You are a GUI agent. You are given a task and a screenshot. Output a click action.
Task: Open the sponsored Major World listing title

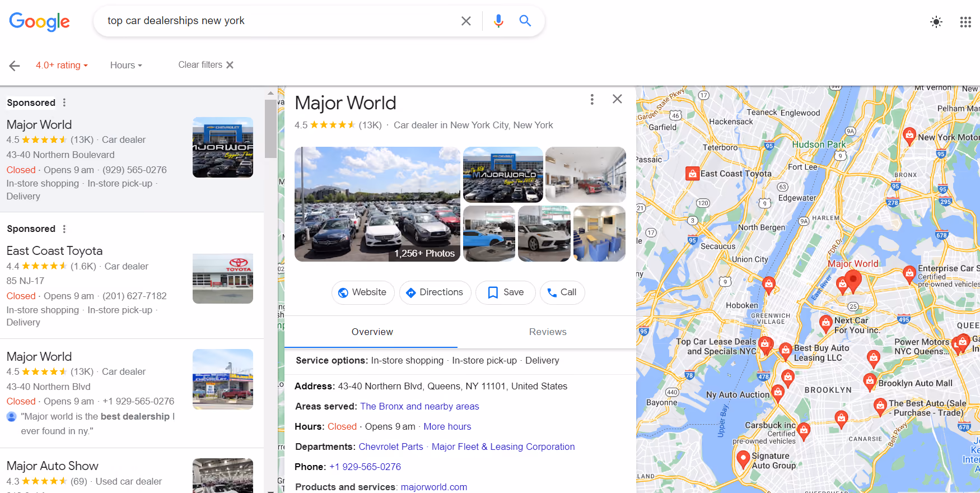point(39,124)
